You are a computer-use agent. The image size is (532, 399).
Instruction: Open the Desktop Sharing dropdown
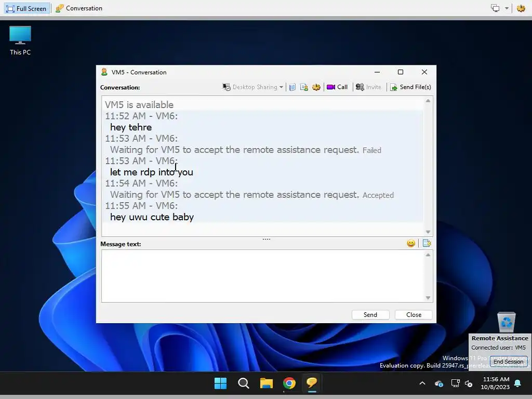(x=253, y=87)
